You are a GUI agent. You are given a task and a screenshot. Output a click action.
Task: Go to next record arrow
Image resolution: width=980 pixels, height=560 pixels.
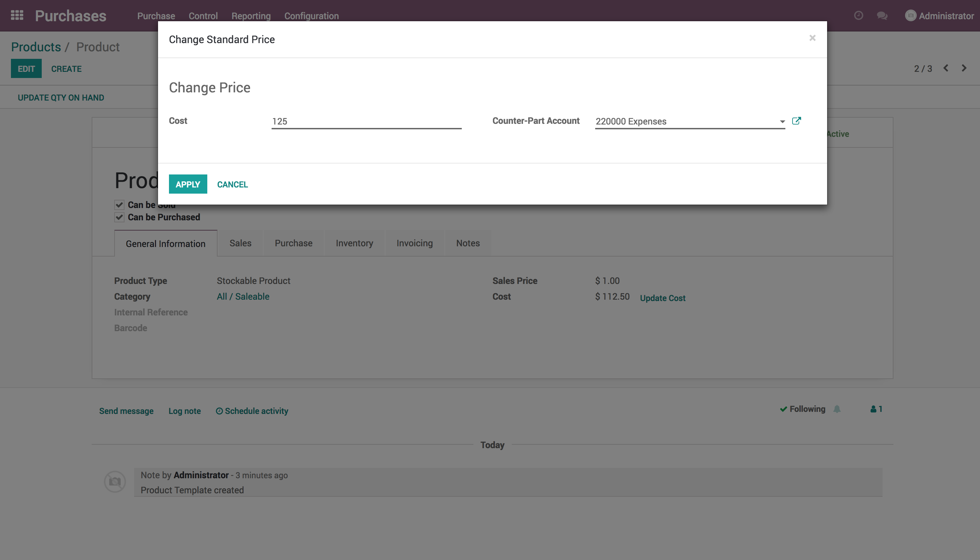[964, 68]
